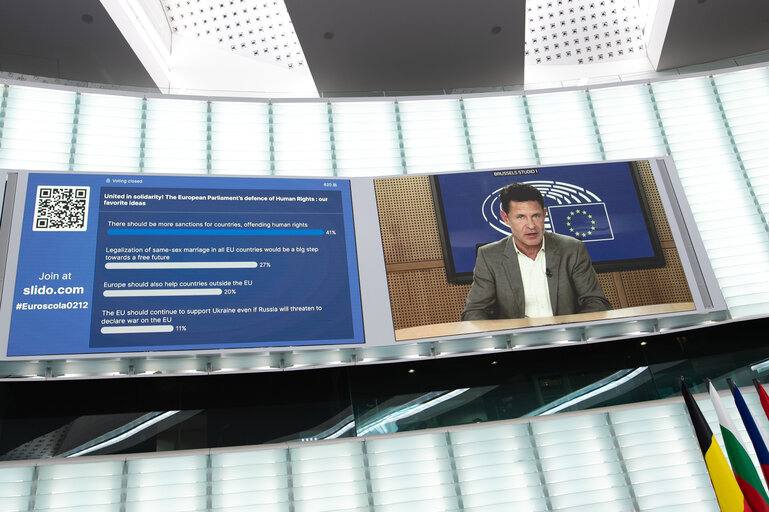Click the blue 41% result bar
The image size is (769, 512).
214,233
